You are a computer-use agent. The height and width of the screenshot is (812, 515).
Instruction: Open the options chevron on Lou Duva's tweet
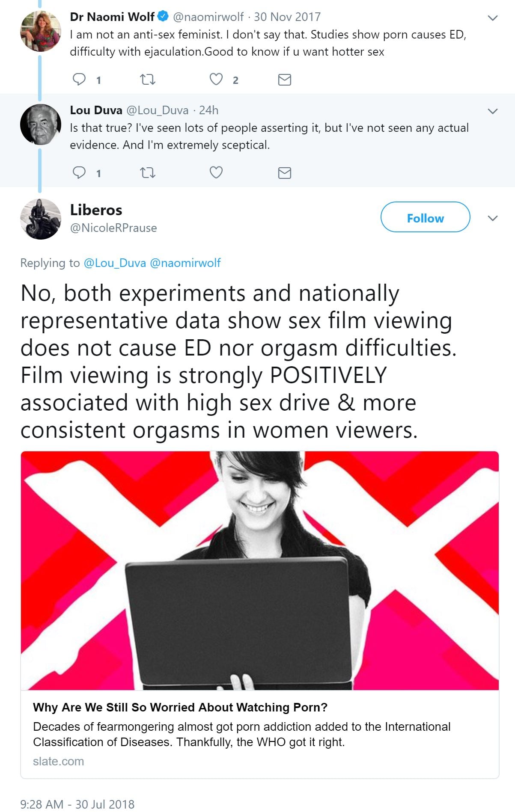click(x=493, y=111)
